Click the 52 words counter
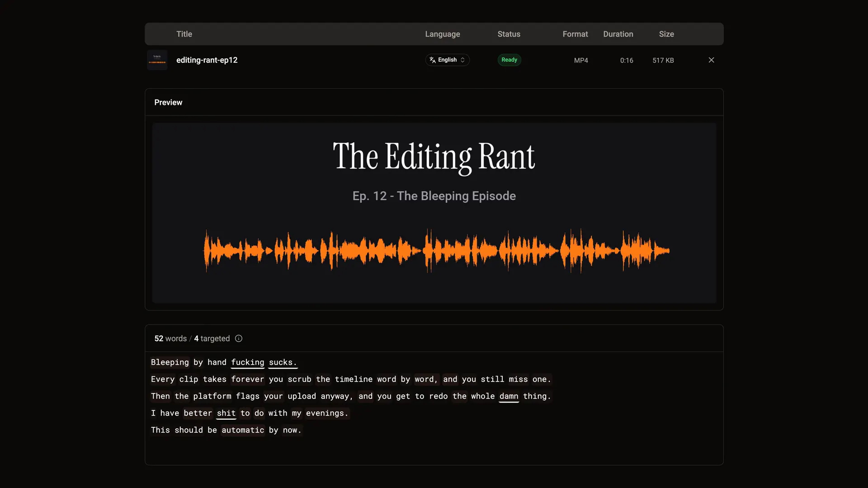 pyautogui.click(x=170, y=338)
